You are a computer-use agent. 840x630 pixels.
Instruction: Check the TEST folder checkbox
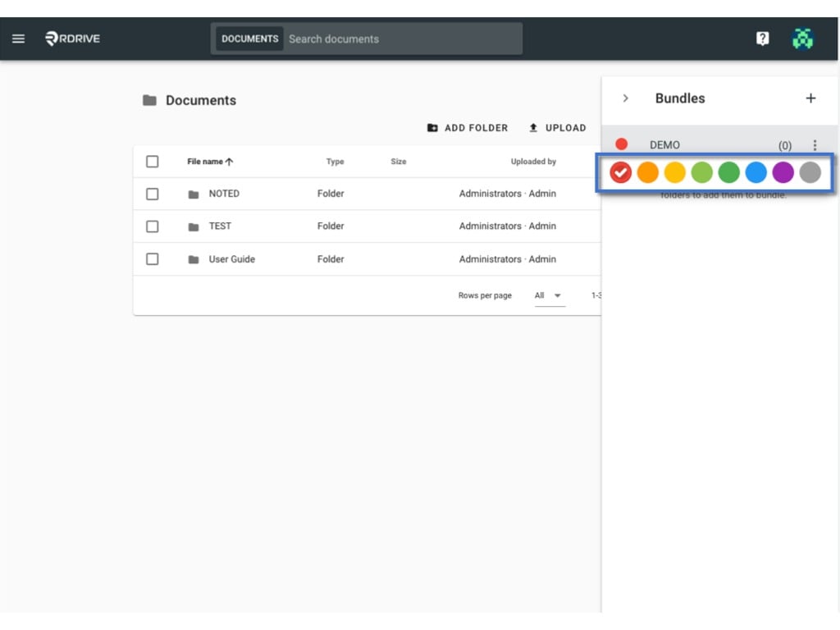[152, 226]
